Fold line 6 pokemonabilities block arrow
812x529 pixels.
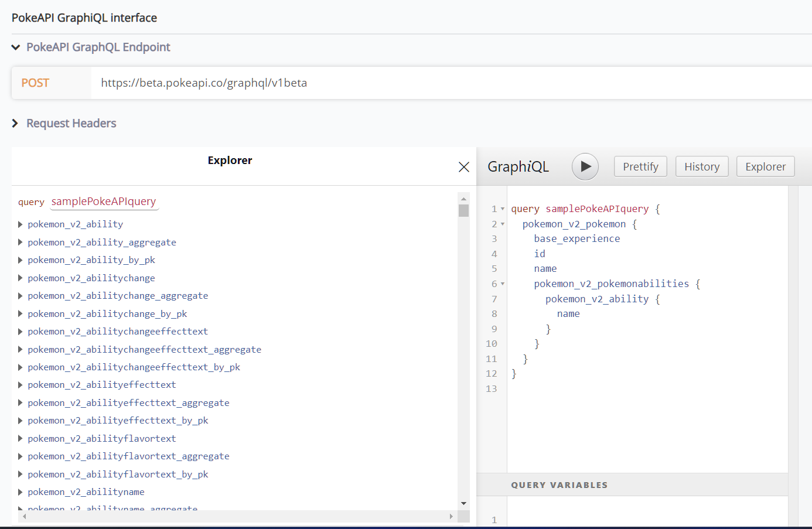502,284
